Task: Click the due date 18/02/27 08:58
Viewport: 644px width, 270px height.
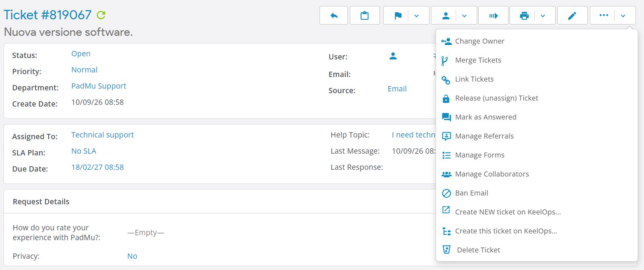Action: 97,167
